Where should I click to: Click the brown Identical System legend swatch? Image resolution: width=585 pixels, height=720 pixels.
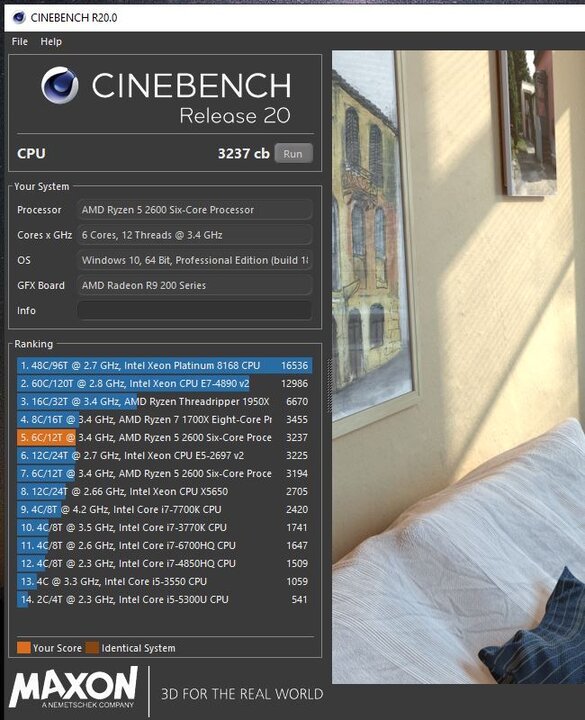pyautogui.click(x=92, y=648)
